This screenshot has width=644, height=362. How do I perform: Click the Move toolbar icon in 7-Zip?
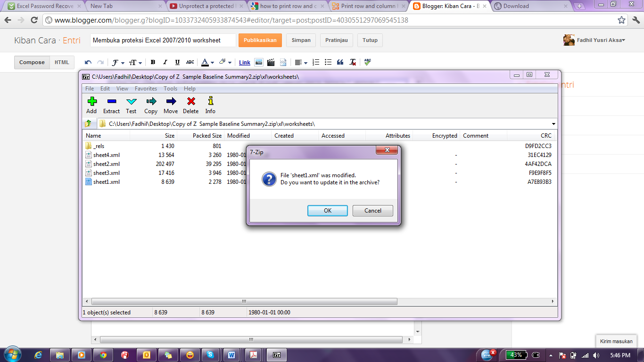click(x=171, y=101)
